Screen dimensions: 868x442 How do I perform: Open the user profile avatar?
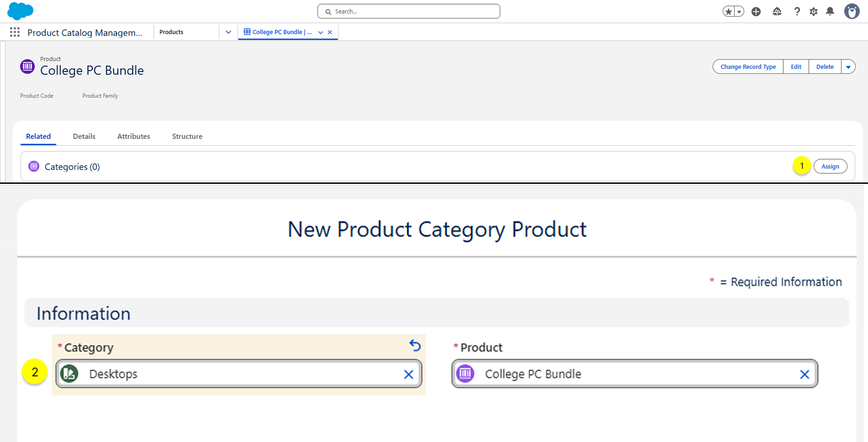[x=851, y=11]
